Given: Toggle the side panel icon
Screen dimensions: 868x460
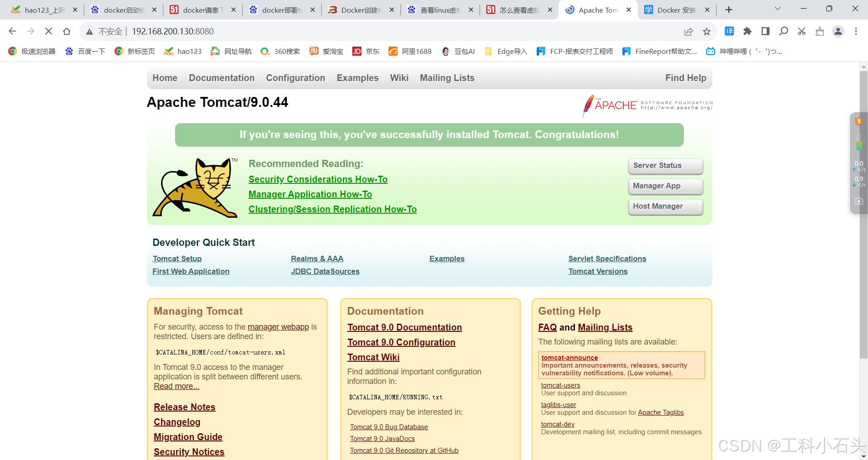Looking at the screenshot, I should coord(765,31).
